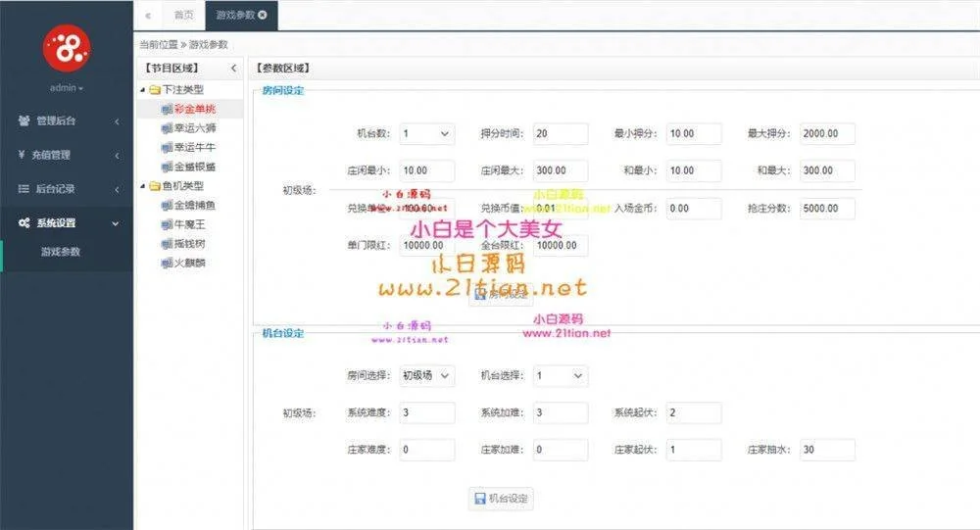Select 金蟾捕鱼 in the tree
The image size is (980, 530).
click(x=194, y=205)
